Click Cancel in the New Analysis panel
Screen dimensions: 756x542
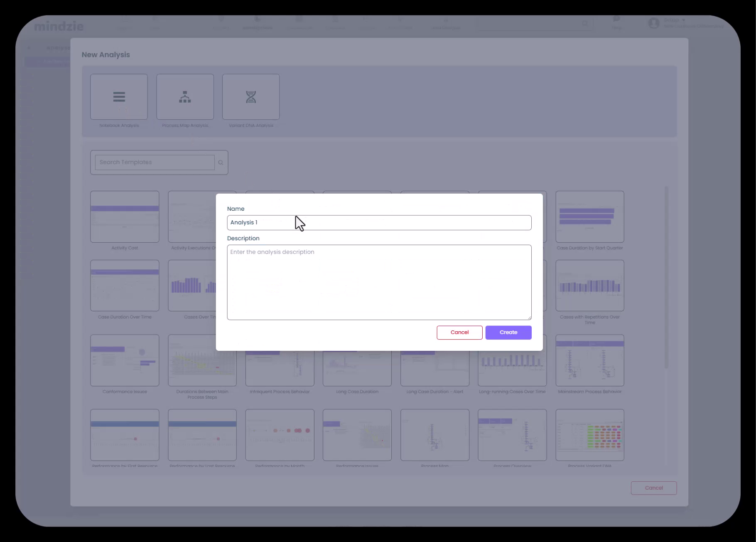(653, 488)
